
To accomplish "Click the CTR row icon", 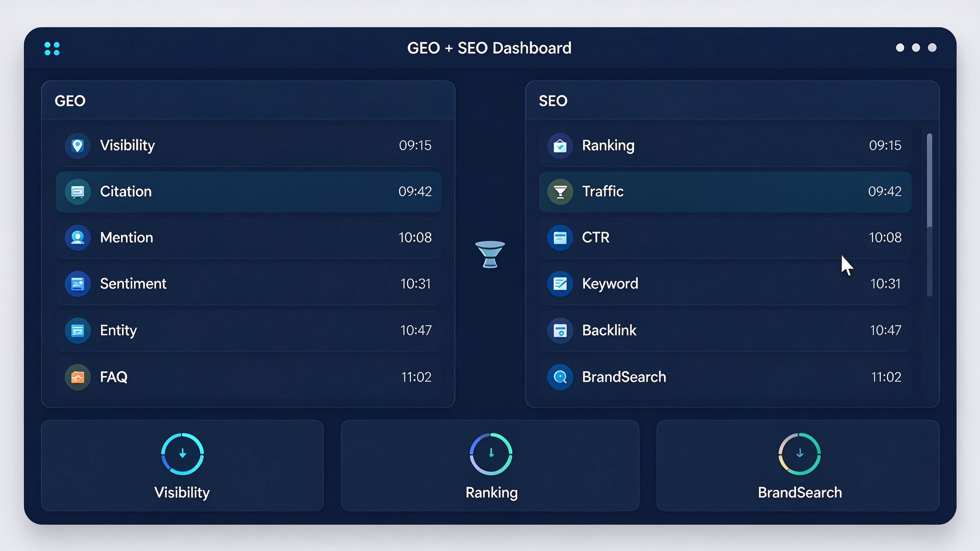I will [x=560, y=238].
